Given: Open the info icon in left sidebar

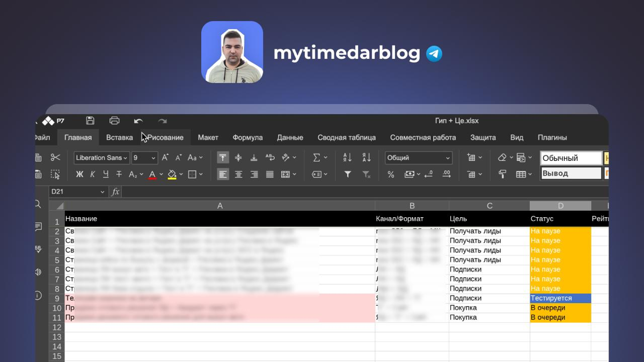Looking at the screenshot, I should (38, 295).
